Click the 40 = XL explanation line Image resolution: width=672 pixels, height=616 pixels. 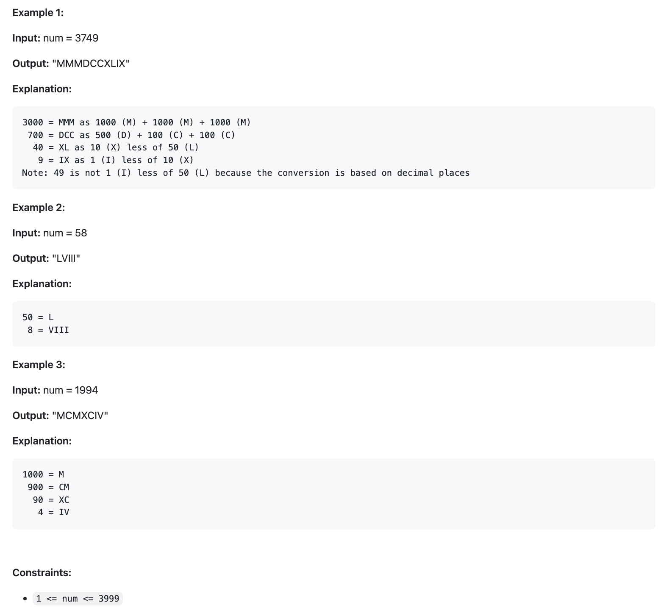(116, 147)
